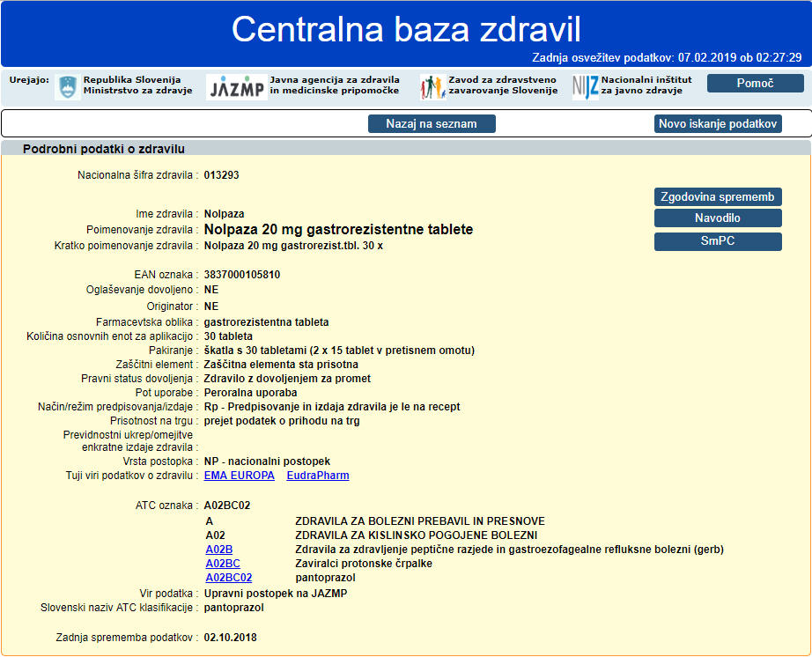The width and height of the screenshot is (812, 657).
Task: Click the Rp prescription regime text
Action: click(332, 406)
